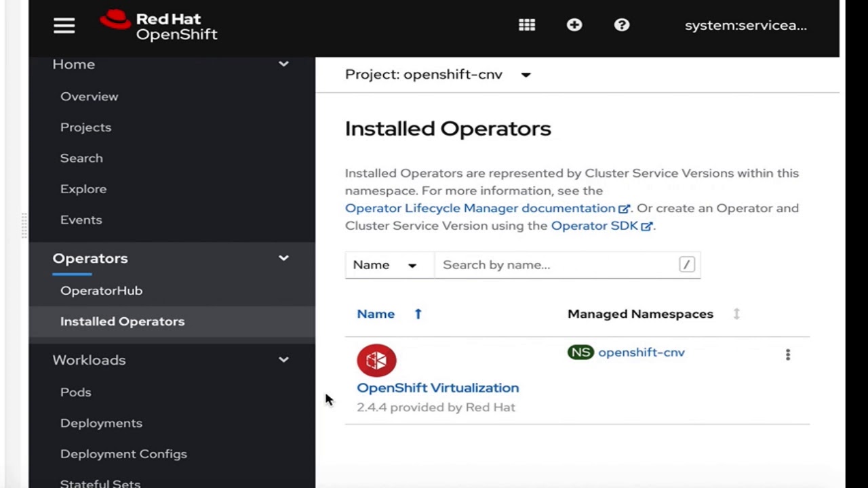Open the Name filter type dropdown
The image size is (868, 488).
[384, 265]
